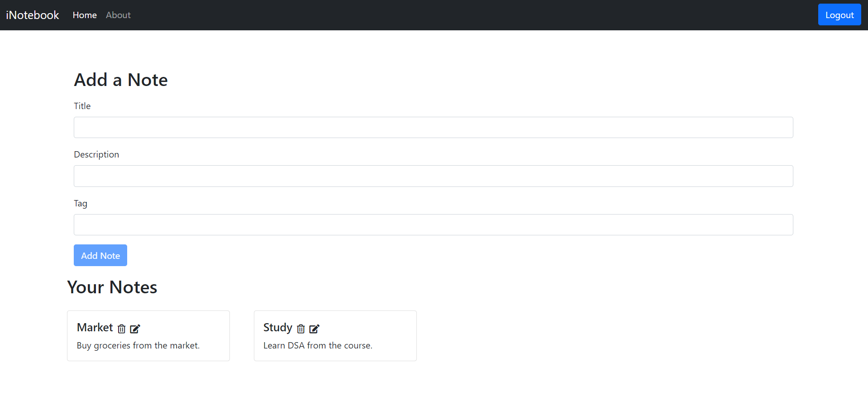The height and width of the screenshot is (420, 868).
Task: Click inside the Description field
Action: (x=433, y=176)
